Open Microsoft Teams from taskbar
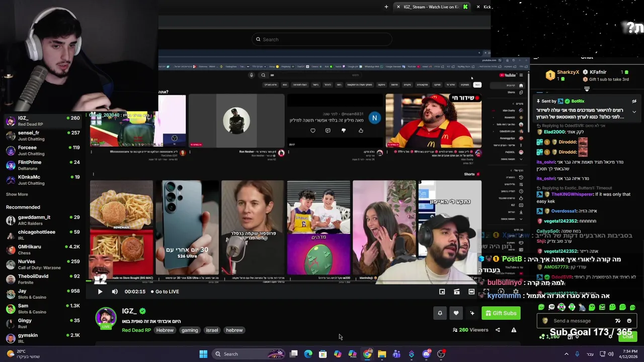Screen dimensions: 644x362 pyautogui.click(x=396, y=354)
